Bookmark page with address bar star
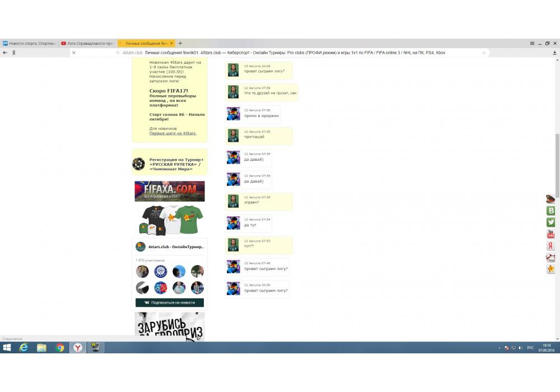 (484, 53)
